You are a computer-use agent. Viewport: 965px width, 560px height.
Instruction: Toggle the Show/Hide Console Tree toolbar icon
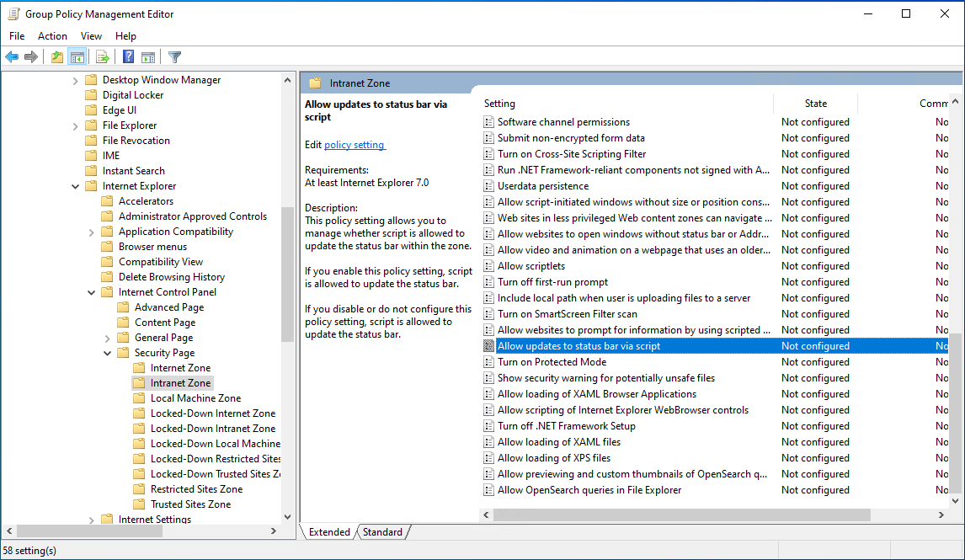77,57
